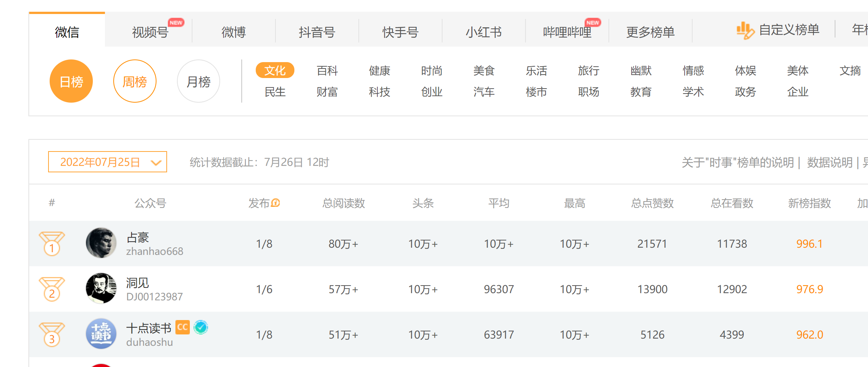Switch to the 微信 tab
Image resolution: width=868 pixels, height=367 pixels.
pos(67,30)
